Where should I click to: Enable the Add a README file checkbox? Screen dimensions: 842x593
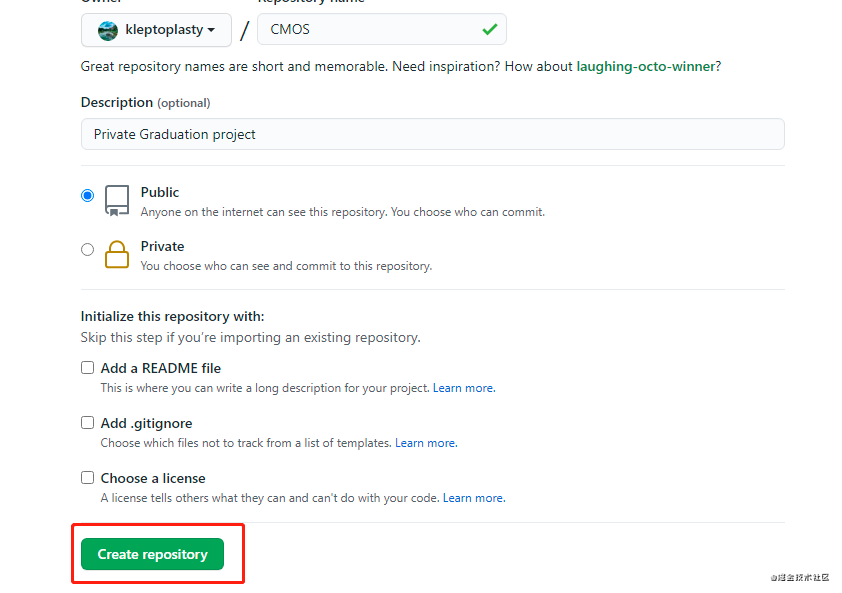click(x=88, y=368)
